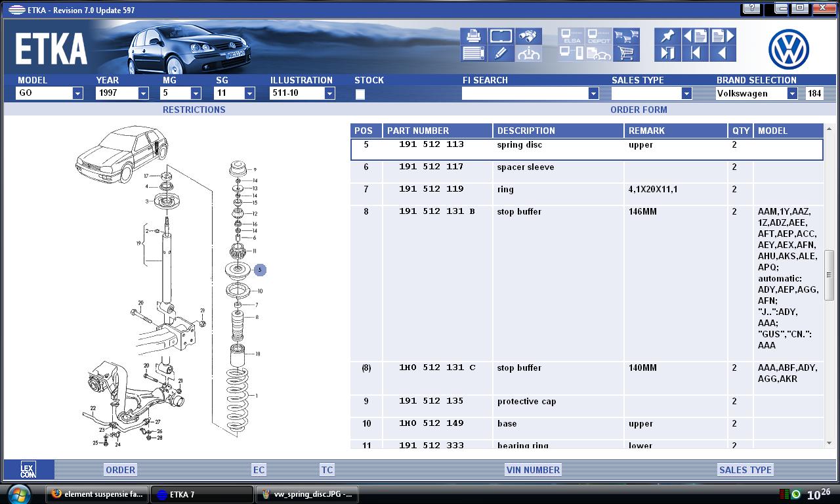Open the single shopping cart icon
This screenshot has width=840, height=504.
tap(627, 54)
